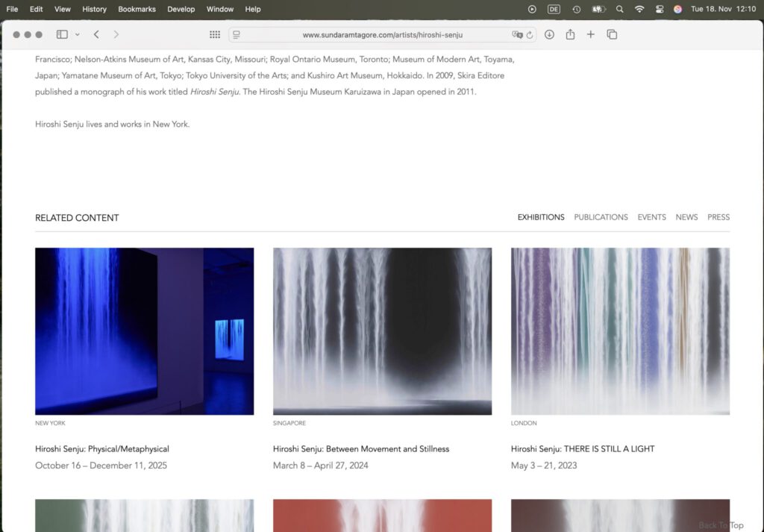
Task: Open the Share icon in toolbar
Action: [570, 34]
